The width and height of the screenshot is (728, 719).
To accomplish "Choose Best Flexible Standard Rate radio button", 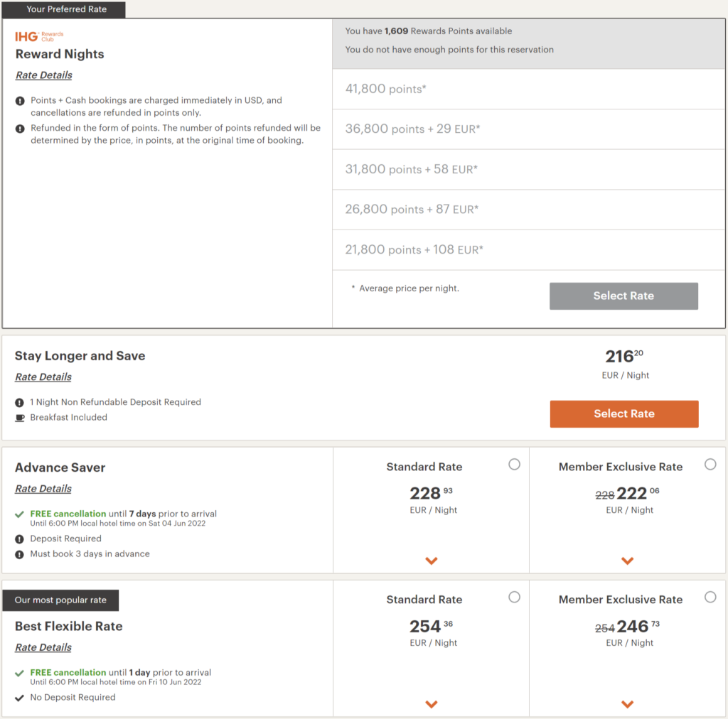I will 514,597.
